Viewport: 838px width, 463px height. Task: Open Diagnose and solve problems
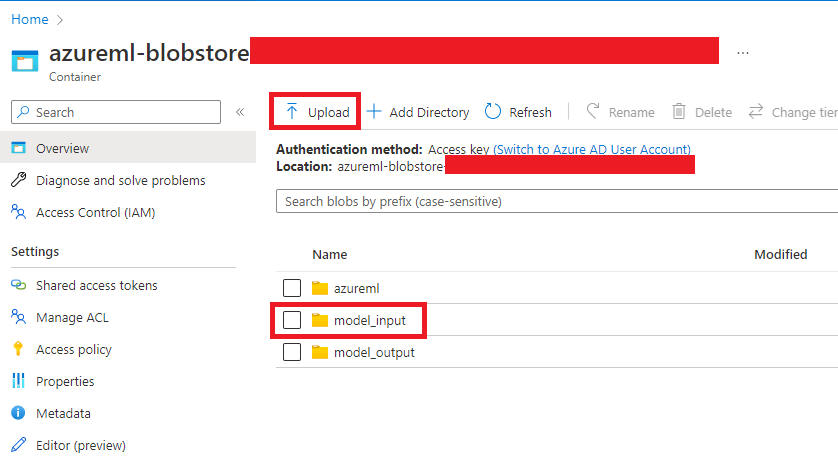[120, 180]
